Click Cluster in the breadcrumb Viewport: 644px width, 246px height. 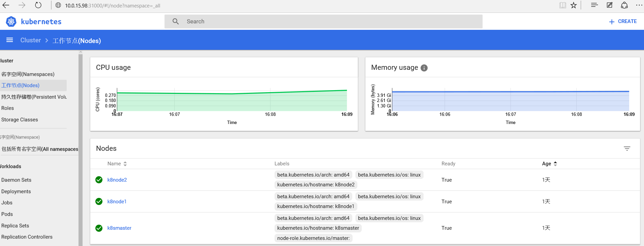point(30,40)
